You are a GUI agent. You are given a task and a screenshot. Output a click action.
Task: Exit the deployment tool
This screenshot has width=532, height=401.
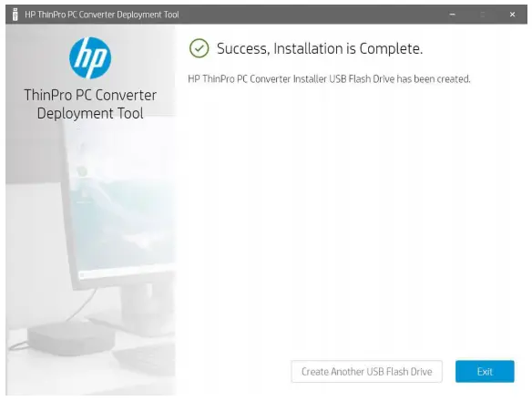485,372
